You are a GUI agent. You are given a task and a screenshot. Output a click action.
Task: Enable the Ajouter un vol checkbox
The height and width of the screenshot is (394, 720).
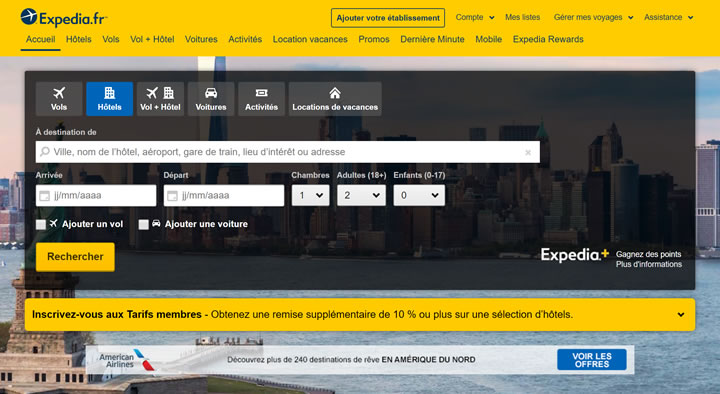point(41,224)
